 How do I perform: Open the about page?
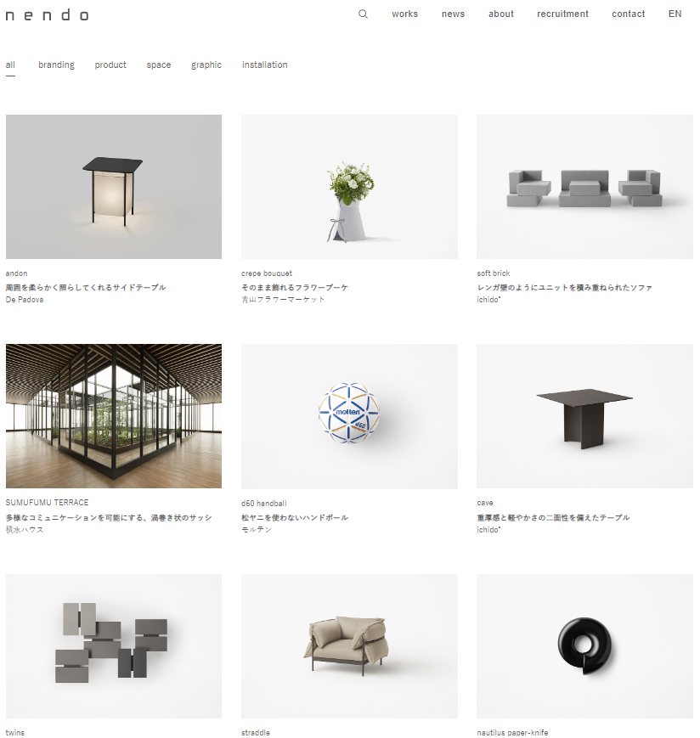501,14
